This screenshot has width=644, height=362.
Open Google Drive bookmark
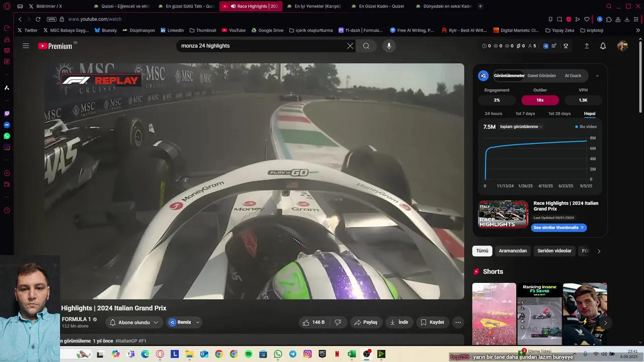point(267,30)
